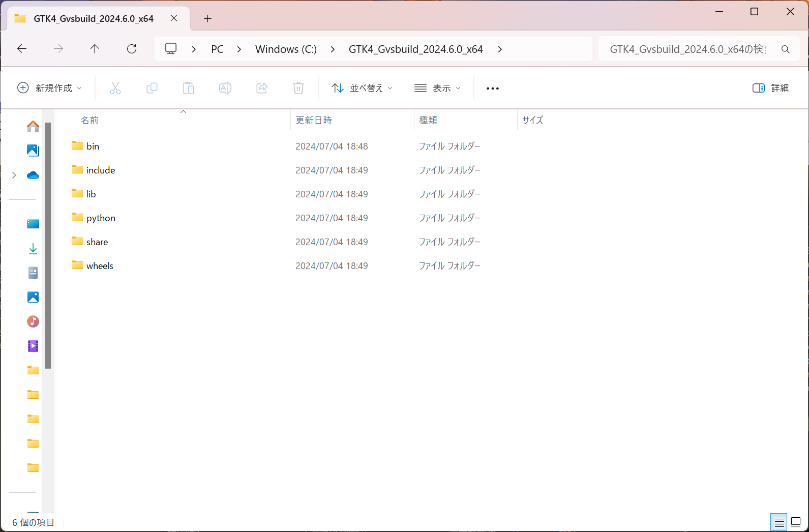The height and width of the screenshot is (532, 809).
Task: Expand chevron after monitor icon
Action: (x=194, y=49)
